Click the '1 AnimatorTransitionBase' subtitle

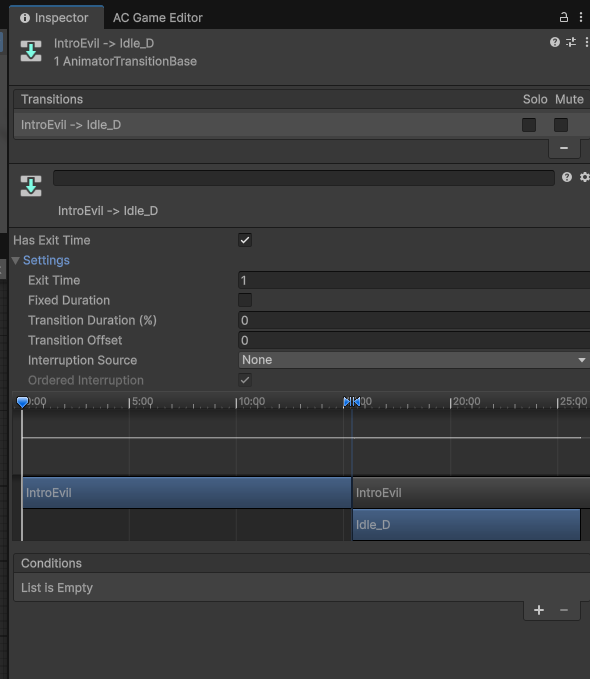pos(125,61)
